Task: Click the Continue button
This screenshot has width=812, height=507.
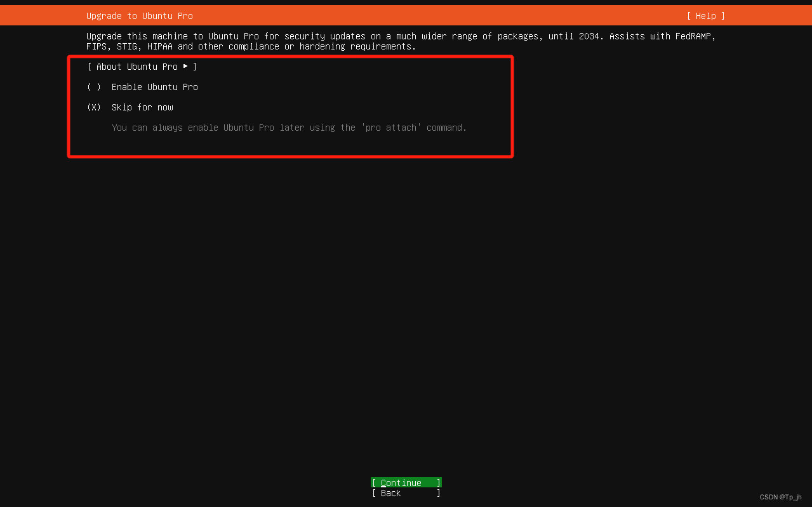Action: pyautogui.click(x=406, y=483)
